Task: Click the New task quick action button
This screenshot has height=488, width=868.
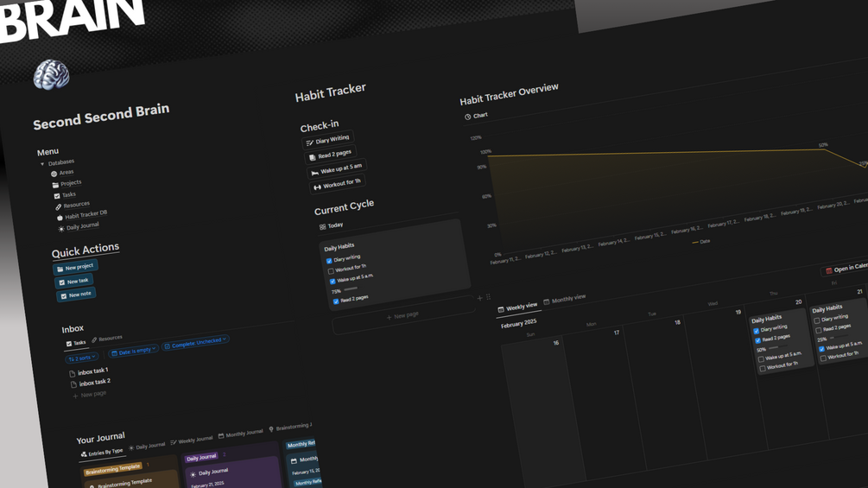Action: (73, 281)
